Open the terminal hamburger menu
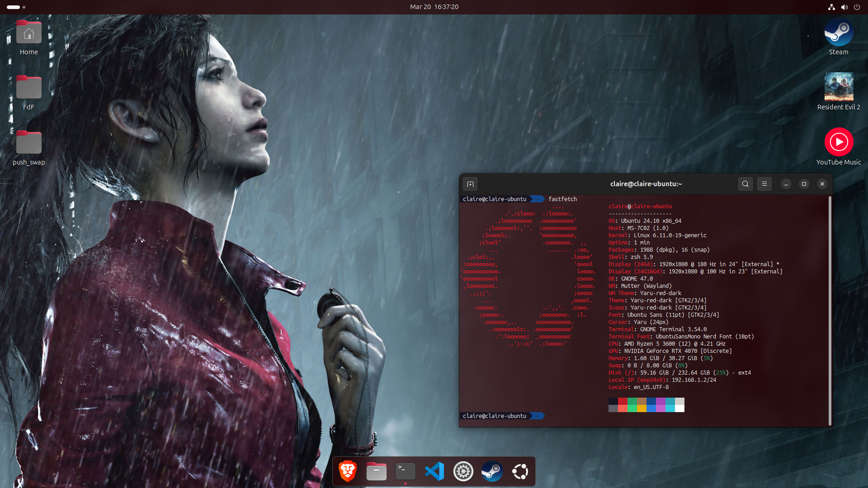 (764, 184)
